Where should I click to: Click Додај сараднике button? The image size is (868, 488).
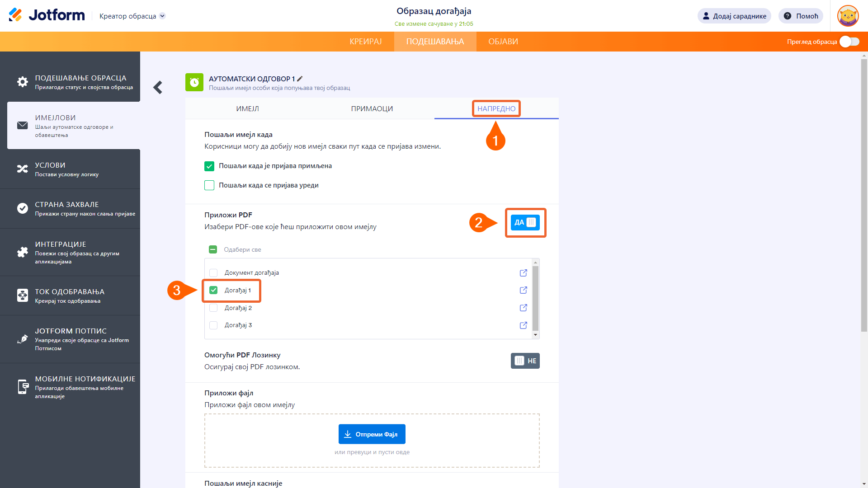click(x=734, y=16)
